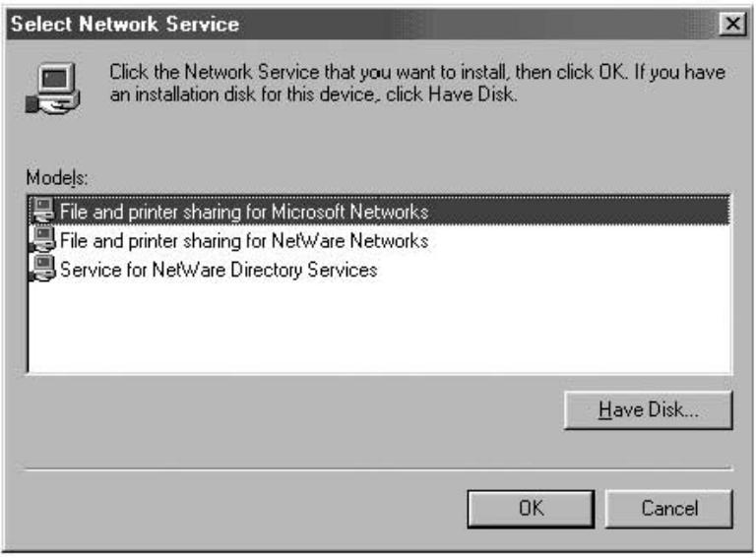Viewport: 756px width, 558px height.
Task: Click the Models: label
Action: (x=57, y=178)
